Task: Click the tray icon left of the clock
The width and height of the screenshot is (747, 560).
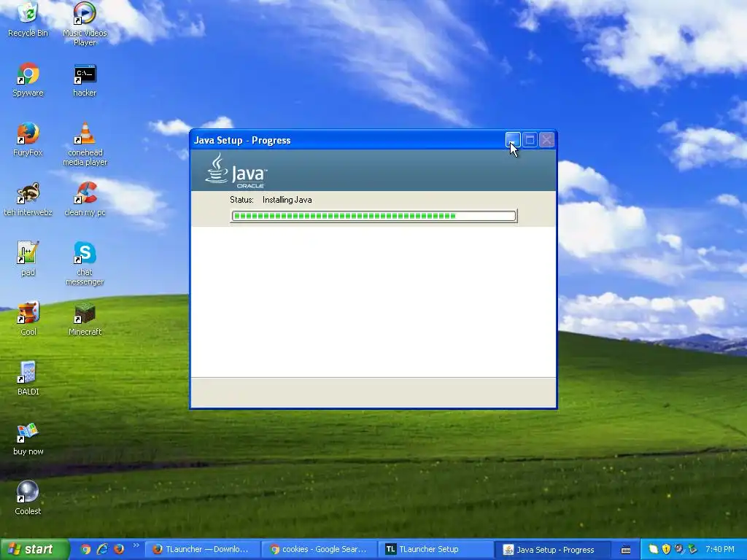Action: (x=693, y=549)
